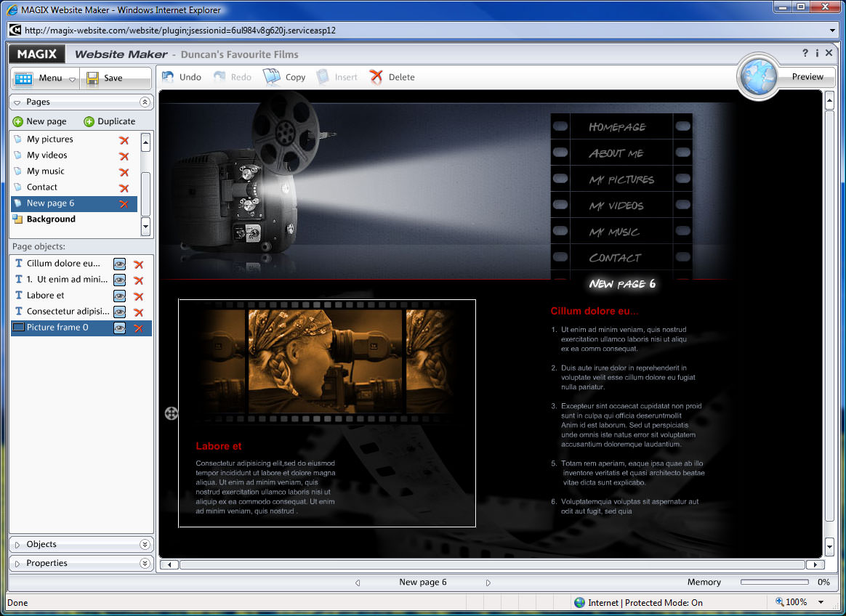The height and width of the screenshot is (616, 846).
Task: Select the Labore et heading on canvas
Action: tap(219, 446)
